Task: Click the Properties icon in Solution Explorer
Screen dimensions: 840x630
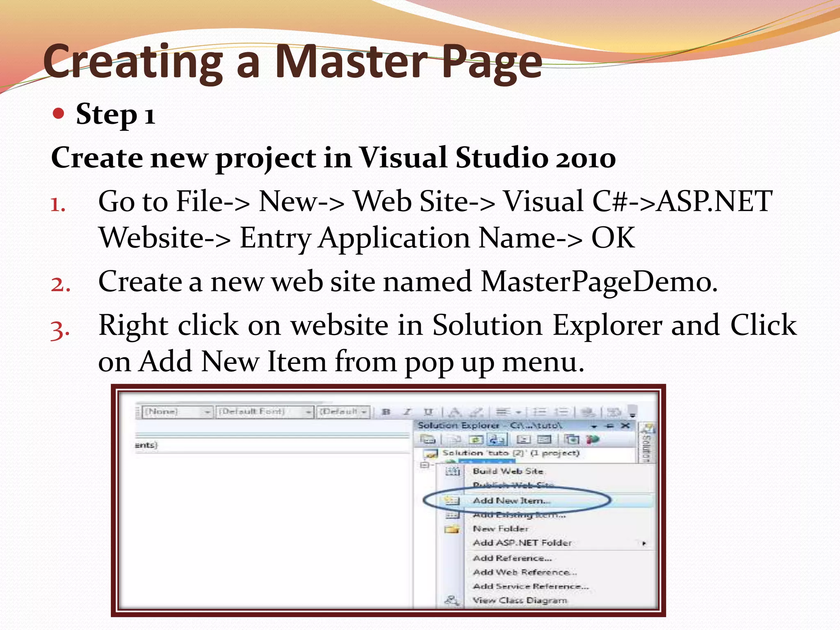Action: (427, 440)
